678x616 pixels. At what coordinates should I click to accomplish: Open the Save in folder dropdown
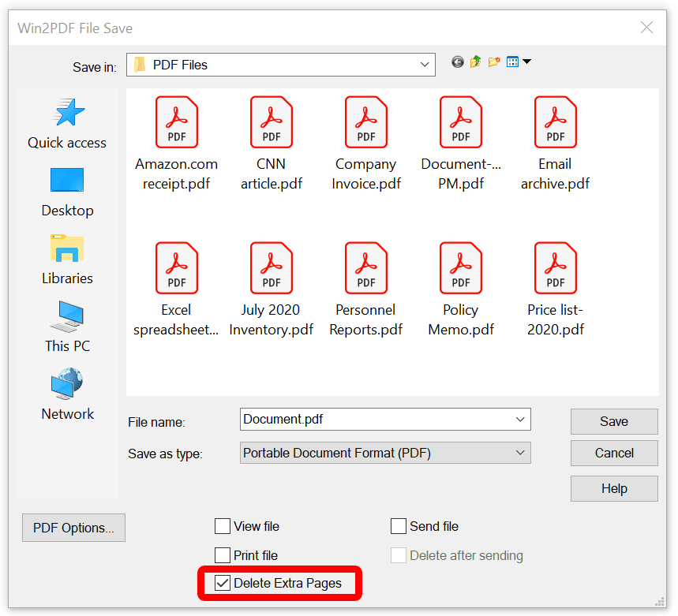(x=281, y=65)
